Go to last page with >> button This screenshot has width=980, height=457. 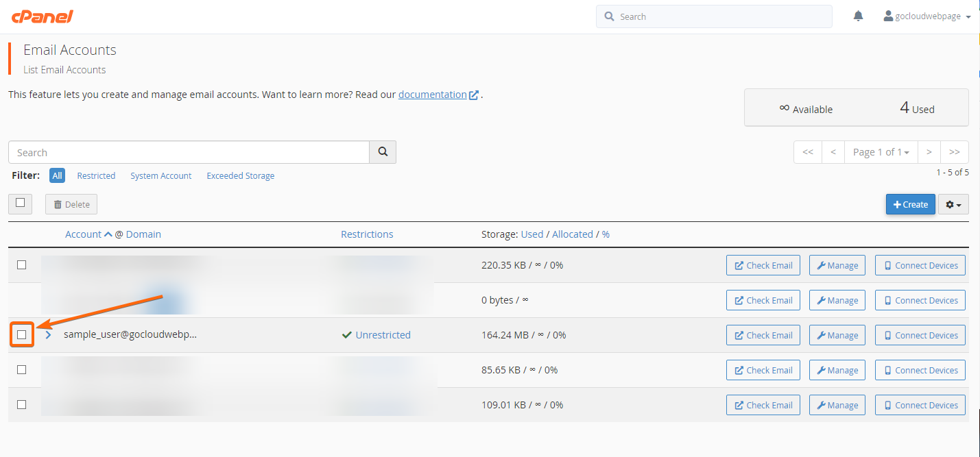tap(955, 152)
